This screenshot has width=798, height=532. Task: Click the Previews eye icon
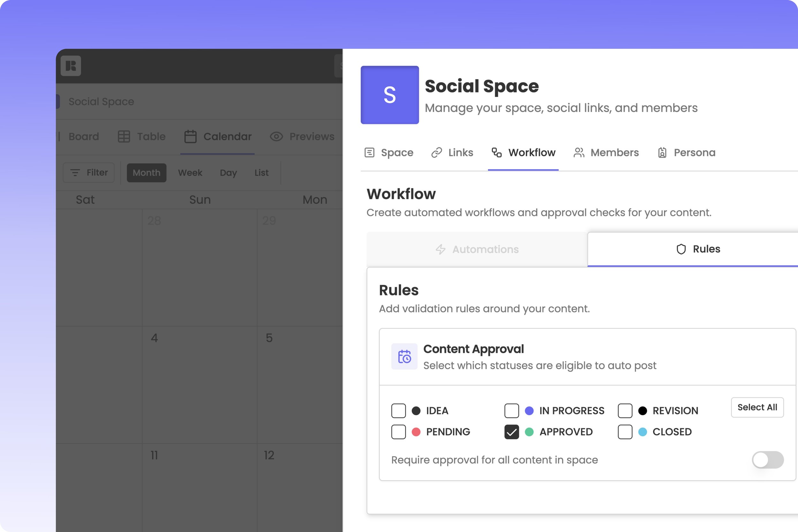pos(276,136)
